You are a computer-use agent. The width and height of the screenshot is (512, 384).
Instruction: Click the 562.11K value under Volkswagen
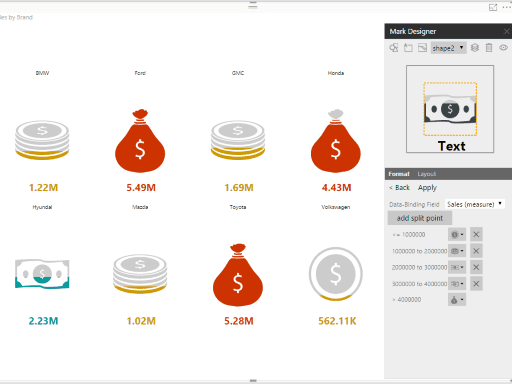[337, 321]
